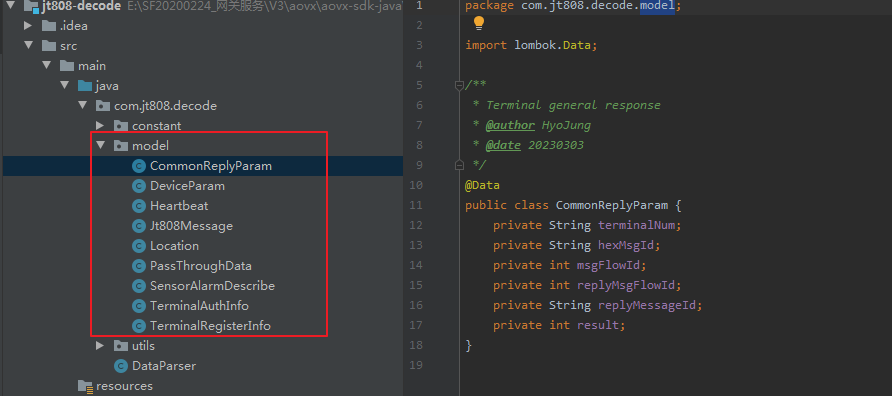Click the terminalNum field in the editor
This screenshot has height=396, width=892.
point(637,225)
